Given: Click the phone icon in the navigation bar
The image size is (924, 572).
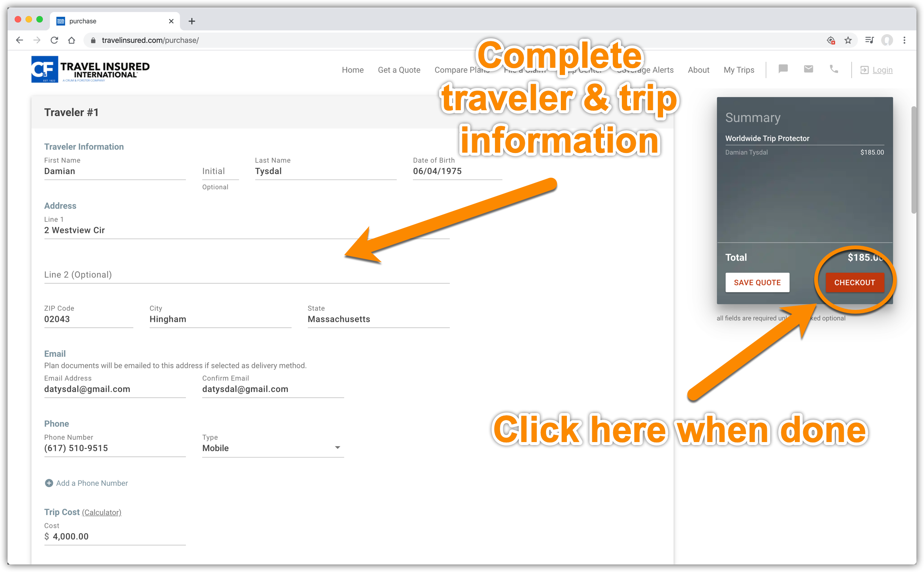Looking at the screenshot, I should point(833,69).
